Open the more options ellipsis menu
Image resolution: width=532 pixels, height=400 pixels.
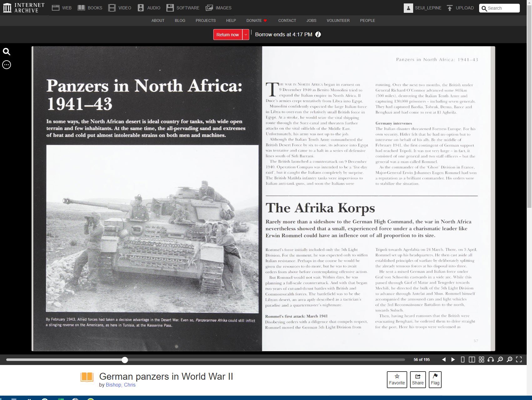pos(7,65)
